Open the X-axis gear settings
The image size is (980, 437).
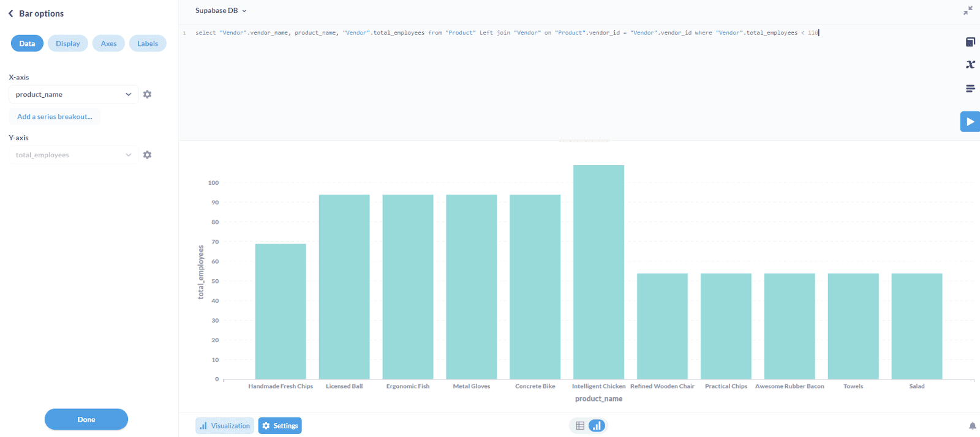coord(147,94)
